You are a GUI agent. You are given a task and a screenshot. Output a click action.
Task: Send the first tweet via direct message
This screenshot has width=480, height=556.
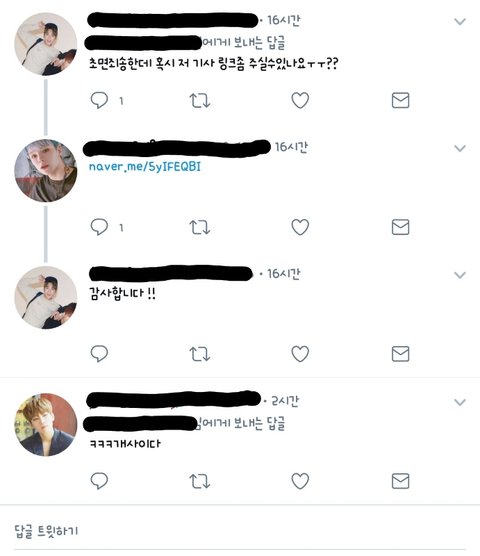pos(401,100)
